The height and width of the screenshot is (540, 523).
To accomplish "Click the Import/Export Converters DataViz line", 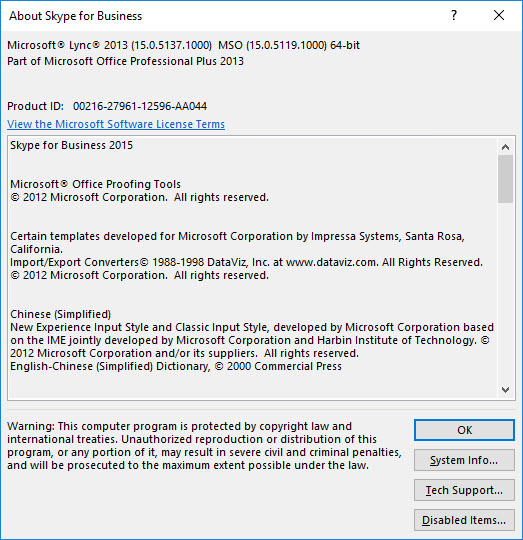I will point(247,262).
